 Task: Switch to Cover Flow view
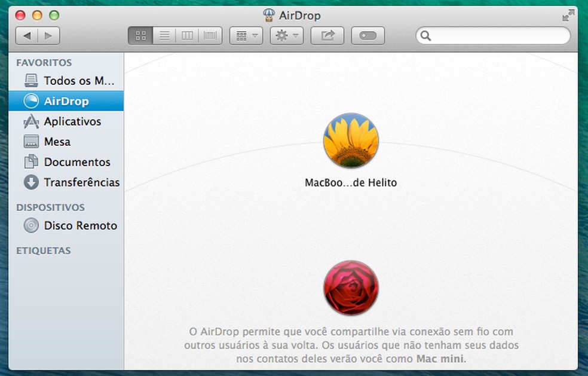(210, 35)
